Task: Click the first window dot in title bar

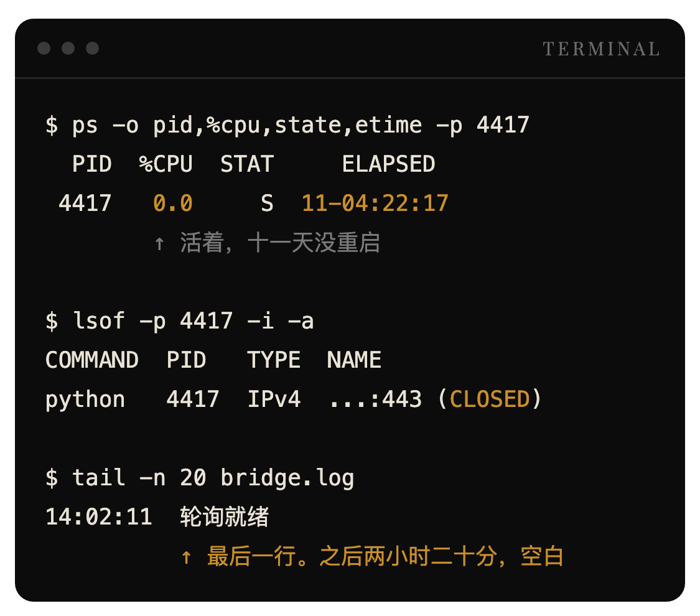Action: 44,48
